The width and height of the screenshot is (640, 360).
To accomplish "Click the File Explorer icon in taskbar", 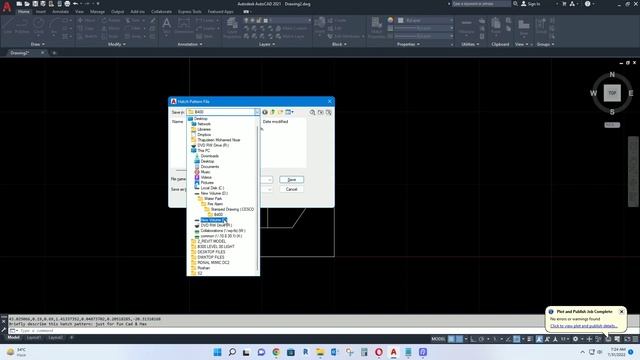I will (320, 352).
